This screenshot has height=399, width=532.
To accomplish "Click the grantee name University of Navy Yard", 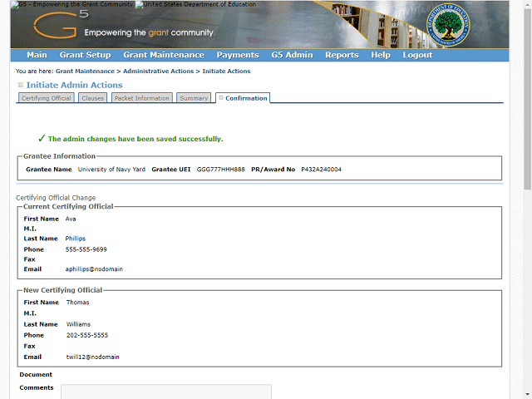I will 111,170.
